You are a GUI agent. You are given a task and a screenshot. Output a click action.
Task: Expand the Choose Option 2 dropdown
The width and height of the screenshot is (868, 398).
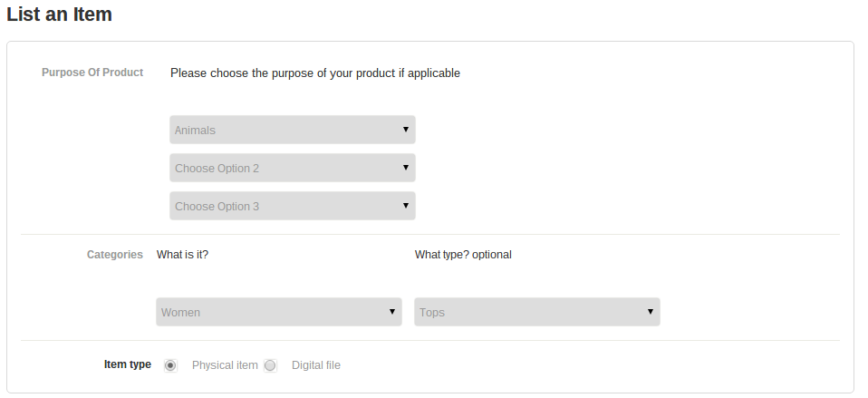[292, 168]
